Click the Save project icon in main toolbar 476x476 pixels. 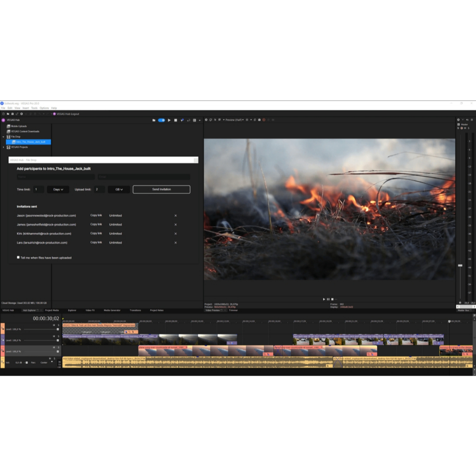click(13, 114)
